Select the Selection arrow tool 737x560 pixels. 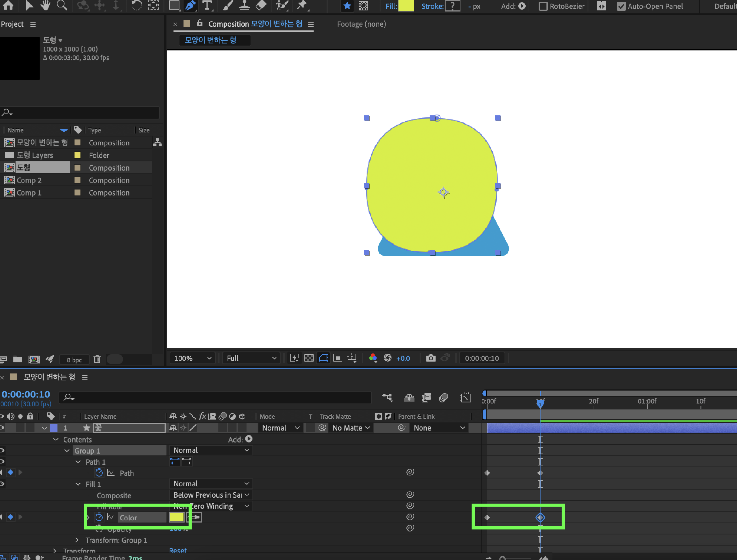(x=29, y=5)
